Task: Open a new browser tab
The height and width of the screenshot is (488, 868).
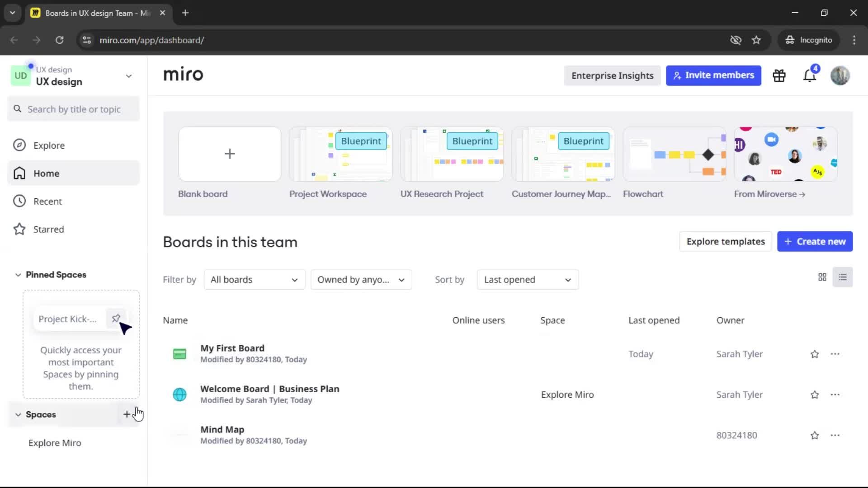Action: tap(185, 13)
